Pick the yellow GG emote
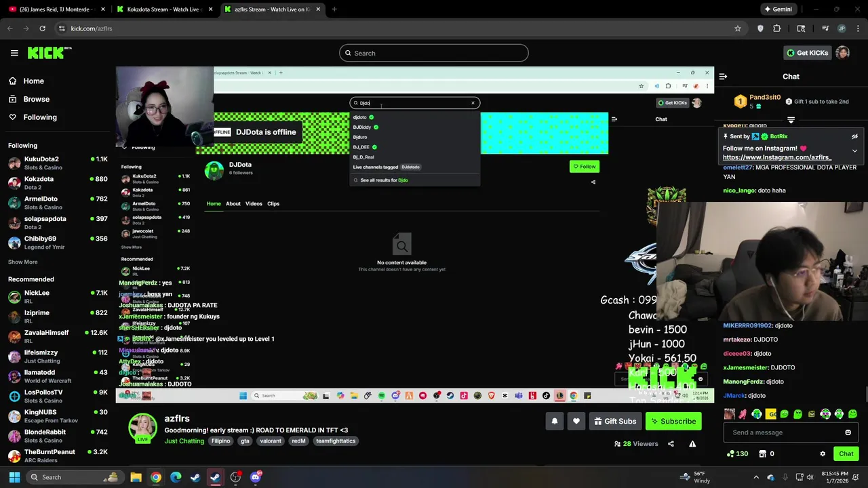The image size is (868, 488). click(x=771, y=413)
